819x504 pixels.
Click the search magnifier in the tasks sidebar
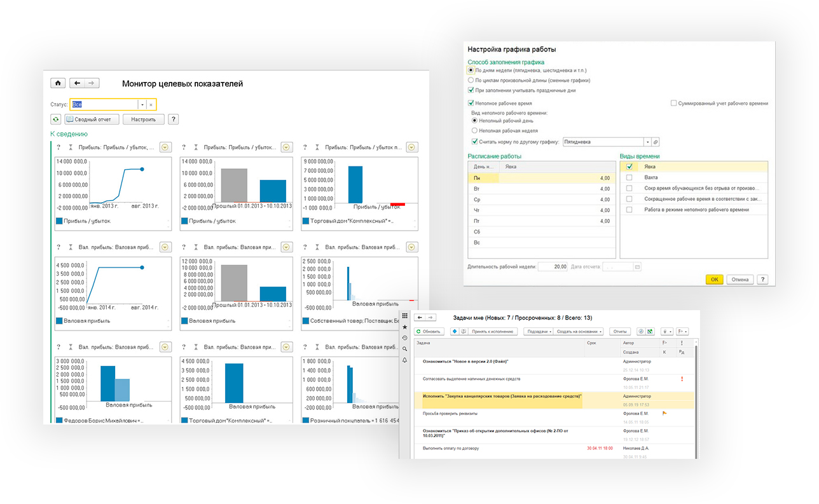404,349
